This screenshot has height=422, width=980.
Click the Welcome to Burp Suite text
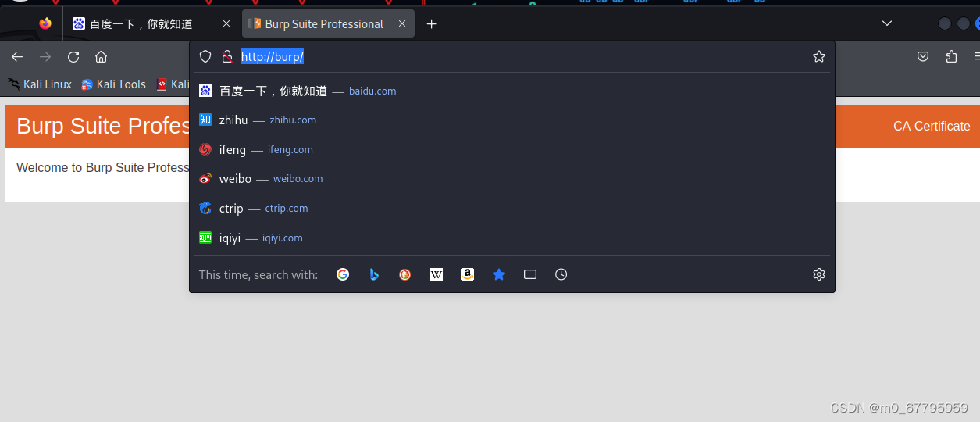point(102,167)
